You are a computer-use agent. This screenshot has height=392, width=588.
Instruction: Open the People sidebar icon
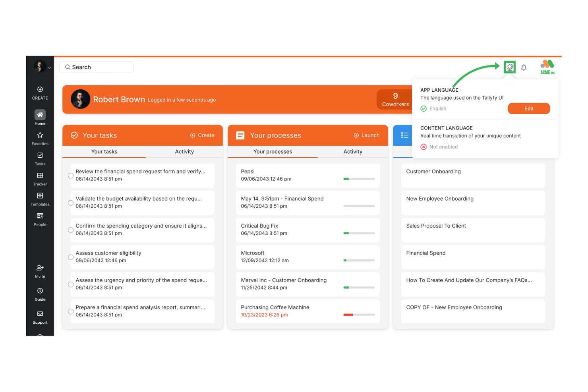coord(40,216)
